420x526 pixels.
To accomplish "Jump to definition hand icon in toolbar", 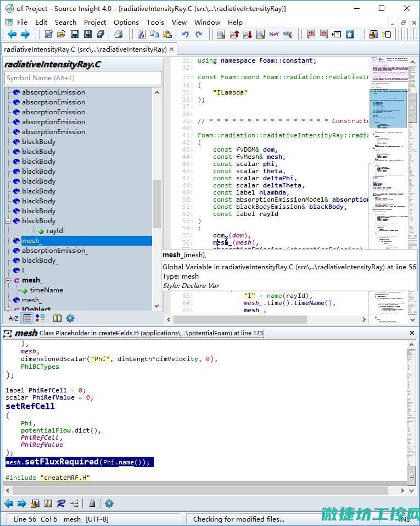I will pos(373,34).
